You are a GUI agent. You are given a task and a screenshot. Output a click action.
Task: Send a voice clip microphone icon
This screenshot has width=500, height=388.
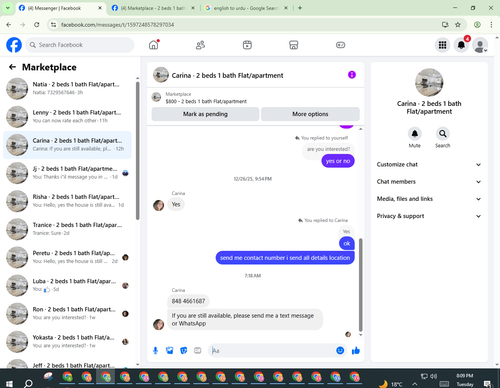(155, 350)
